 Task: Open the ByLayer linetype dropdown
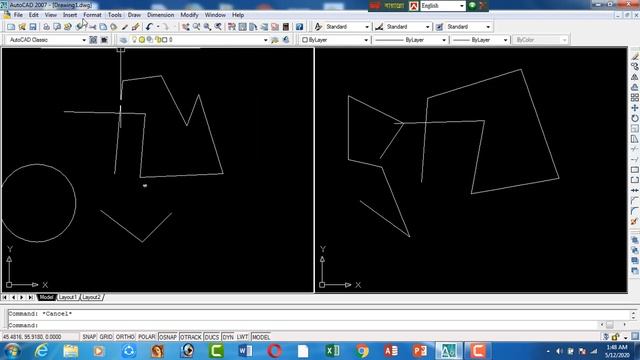pos(444,40)
